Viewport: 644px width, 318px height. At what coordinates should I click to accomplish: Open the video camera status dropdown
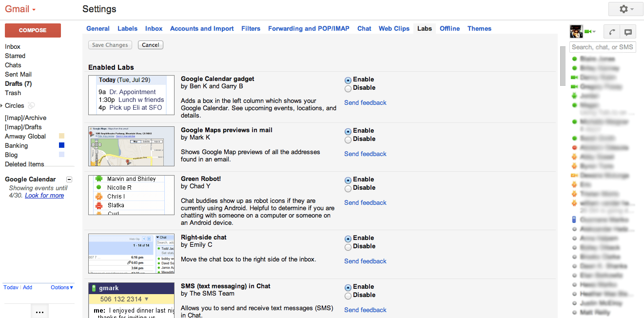point(590,32)
